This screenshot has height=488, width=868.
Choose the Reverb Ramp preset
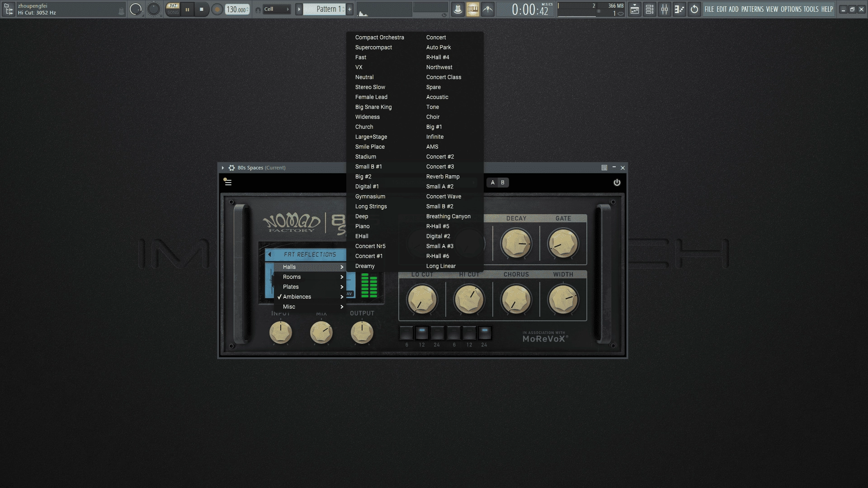pos(443,177)
